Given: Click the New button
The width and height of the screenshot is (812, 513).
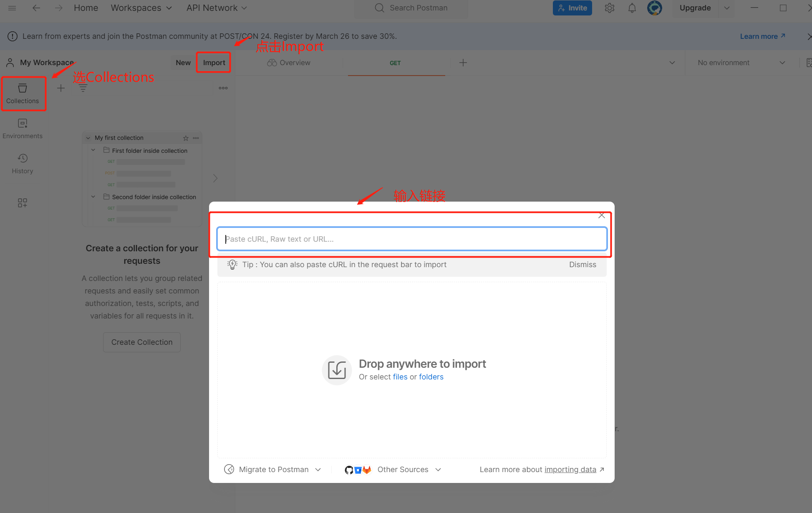Looking at the screenshot, I should pos(183,63).
